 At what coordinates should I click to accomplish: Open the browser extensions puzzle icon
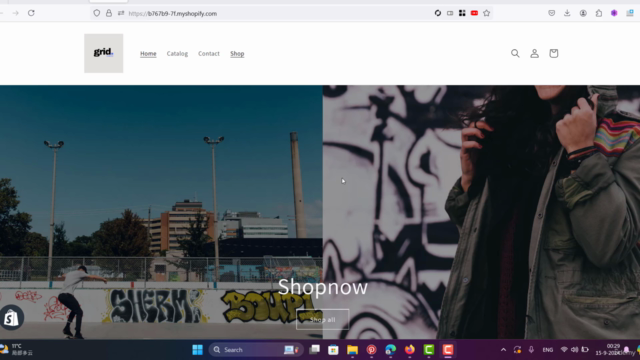click(x=598, y=13)
